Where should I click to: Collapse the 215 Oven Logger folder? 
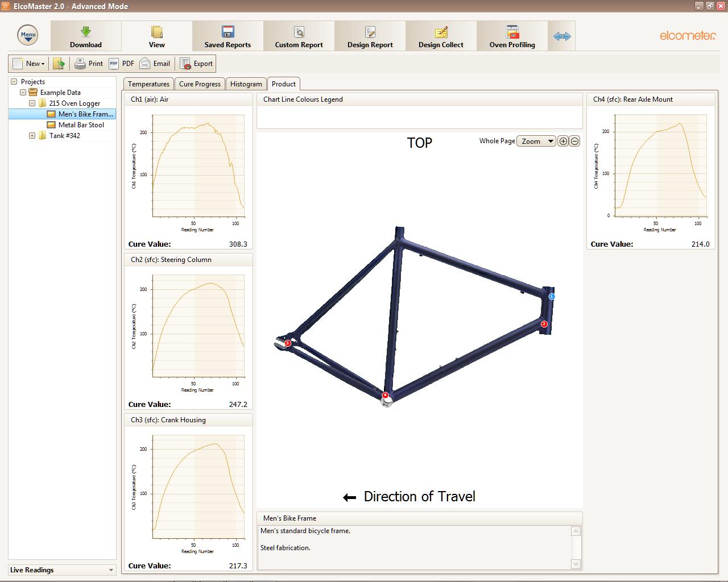pyautogui.click(x=32, y=103)
